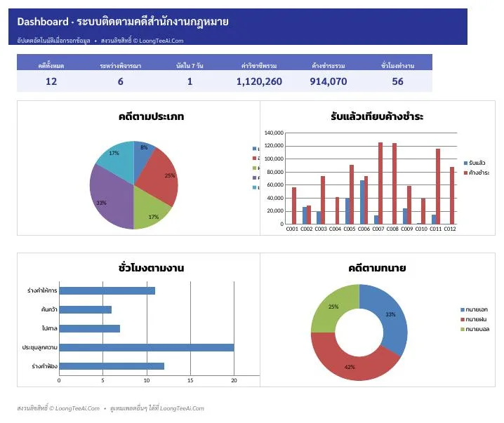Viewport: 504px width, 423px height.
Task: Click the red bar for C008
Action: click(x=394, y=184)
